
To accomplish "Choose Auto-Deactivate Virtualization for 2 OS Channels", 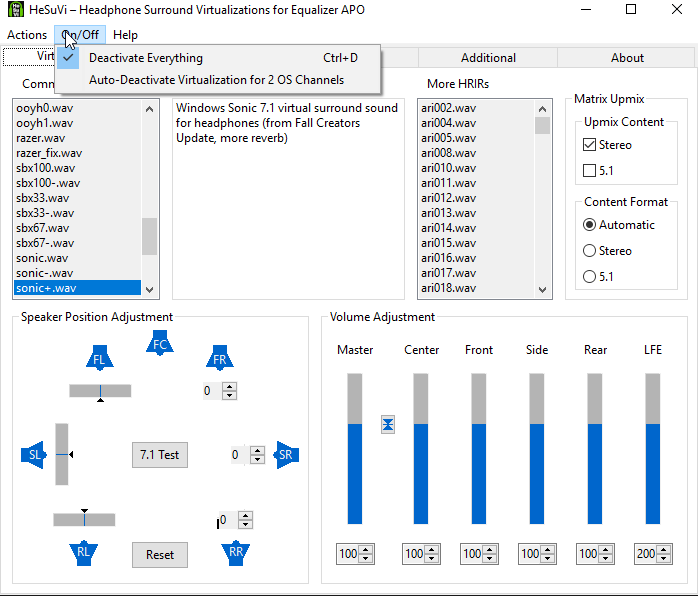I will [x=218, y=80].
